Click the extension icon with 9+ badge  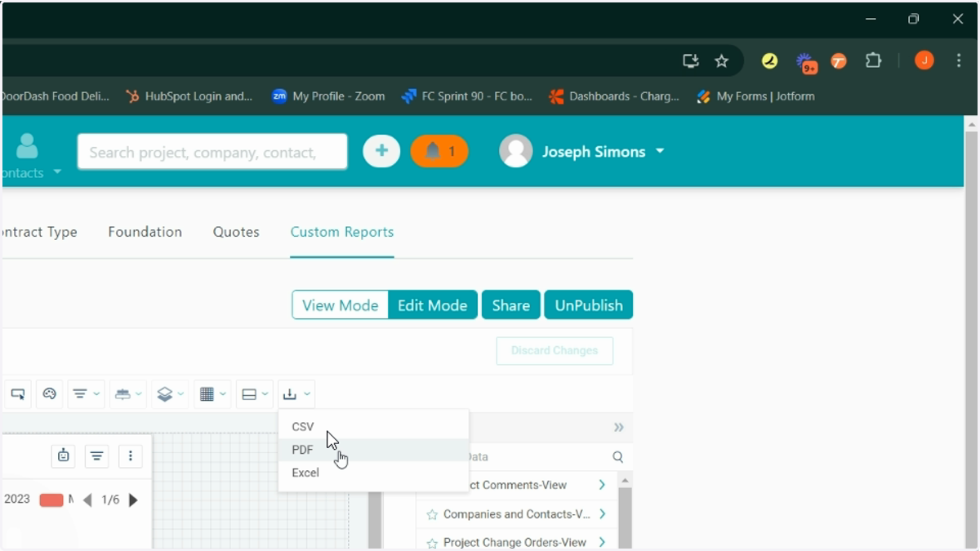(x=806, y=62)
